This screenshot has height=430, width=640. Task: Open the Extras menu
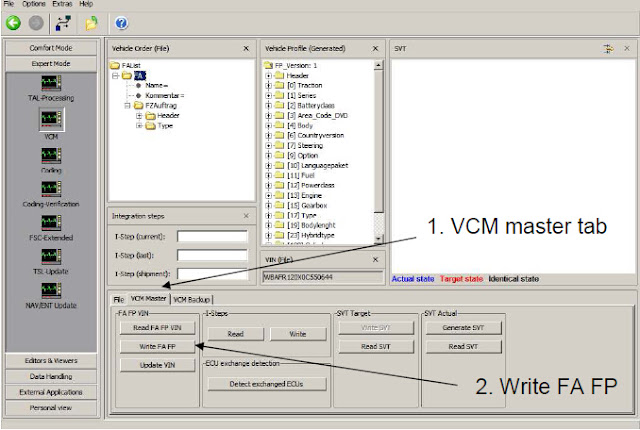[62, 4]
